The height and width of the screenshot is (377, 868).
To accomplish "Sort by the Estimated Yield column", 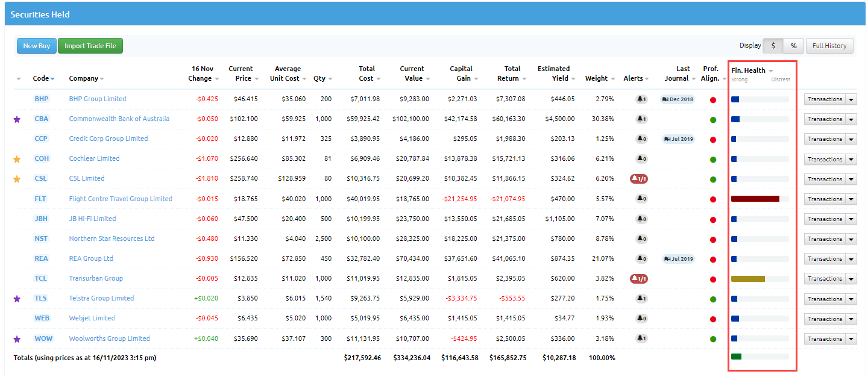I will pyautogui.click(x=556, y=73).
